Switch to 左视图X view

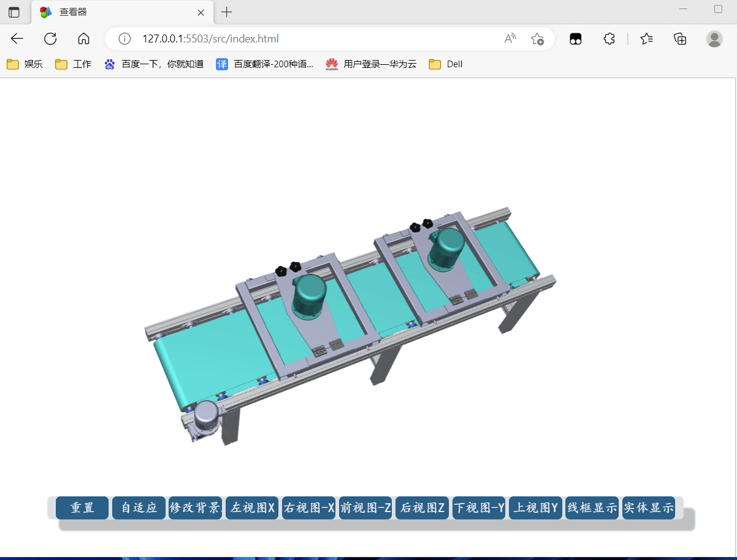click(x=252, y=508)
